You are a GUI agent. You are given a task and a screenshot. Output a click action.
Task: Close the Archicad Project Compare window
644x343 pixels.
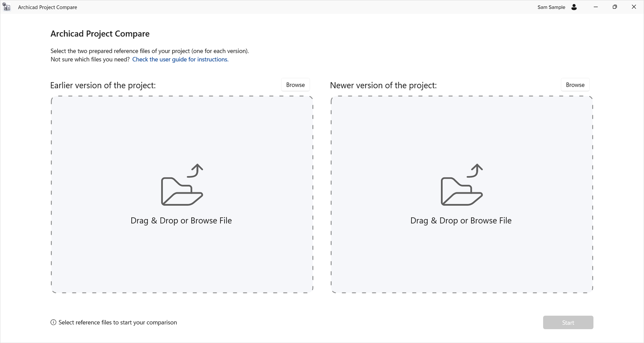[634, 7]
